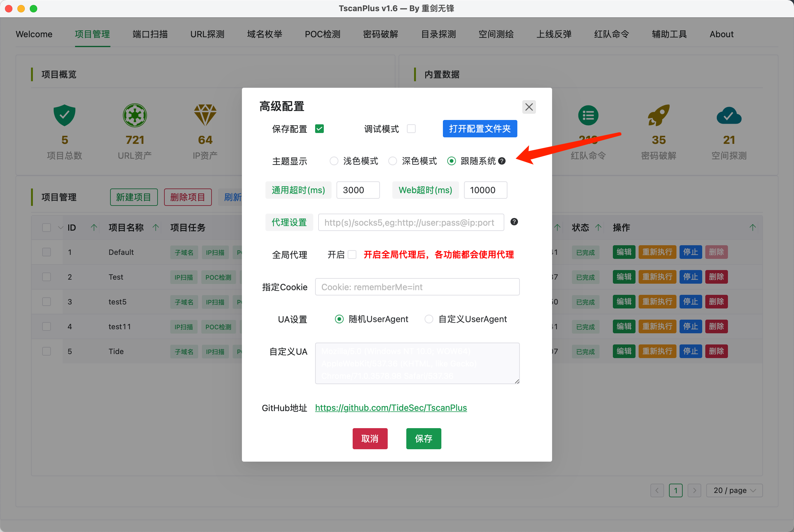Switch to the 端口扫描 tab
The height and width of the screenshot is (532, 794).
pos(150,34)
